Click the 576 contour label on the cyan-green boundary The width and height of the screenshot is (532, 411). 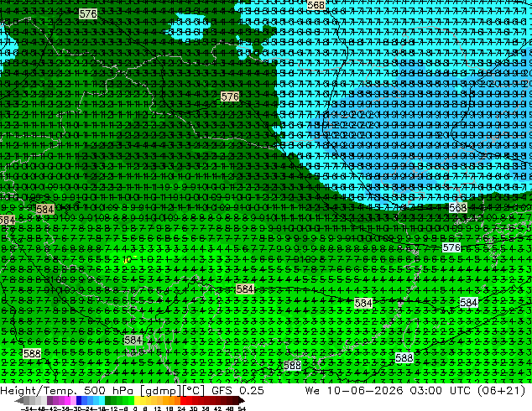[x=230, y=96]
